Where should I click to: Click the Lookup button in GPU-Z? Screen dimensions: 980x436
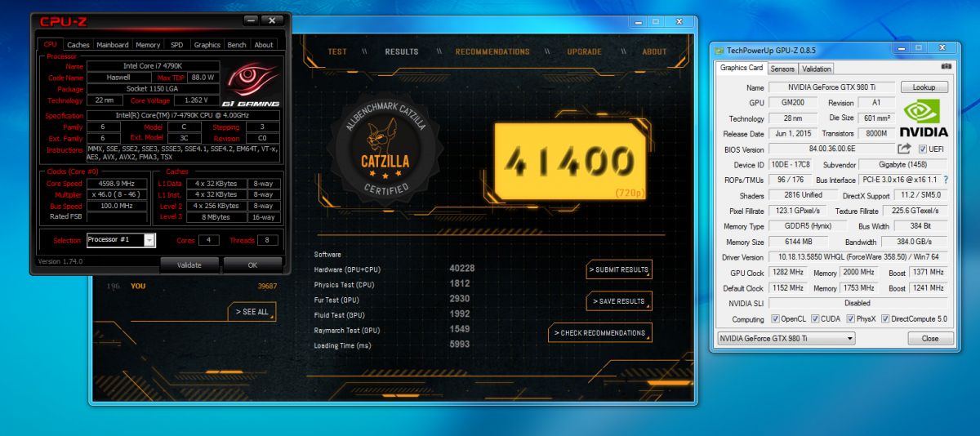pos(924,87)
